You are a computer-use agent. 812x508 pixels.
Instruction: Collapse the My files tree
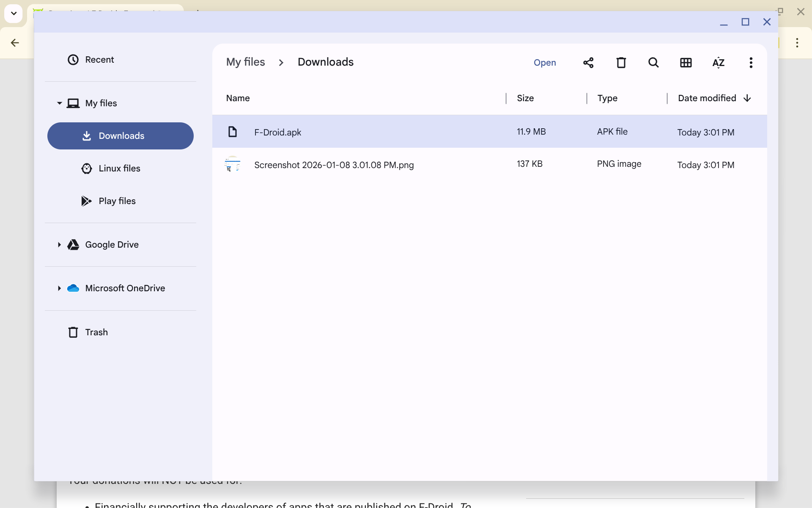point(59,103)
